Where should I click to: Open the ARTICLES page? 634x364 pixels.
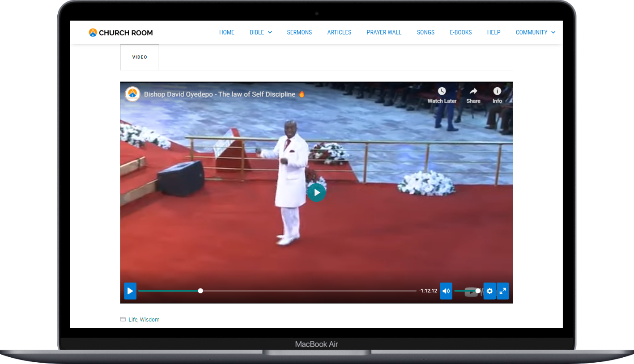[x=339, y=33]
